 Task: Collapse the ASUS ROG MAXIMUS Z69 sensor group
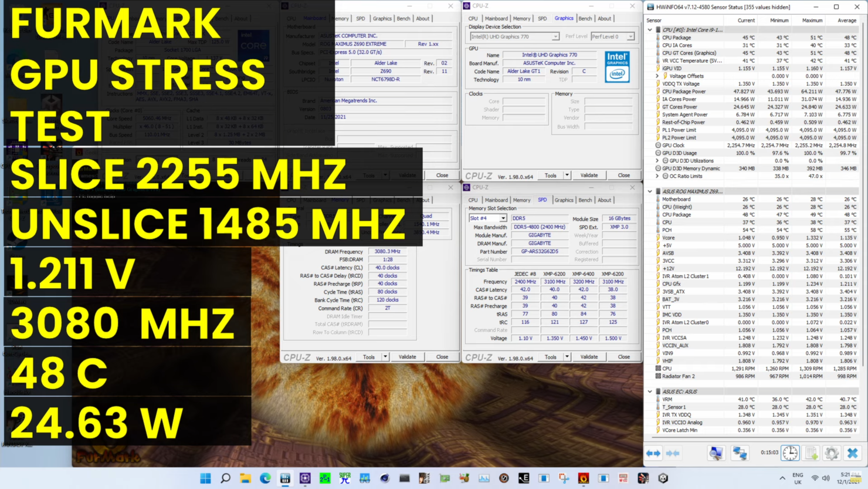click(x=650, y=191)
